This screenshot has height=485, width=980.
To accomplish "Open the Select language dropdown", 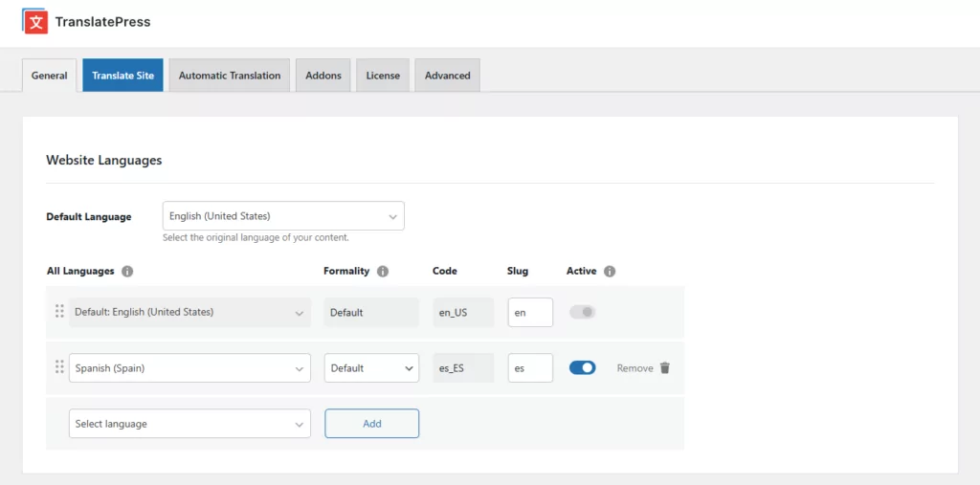I will pyautogui.click(x=190, y=424).
